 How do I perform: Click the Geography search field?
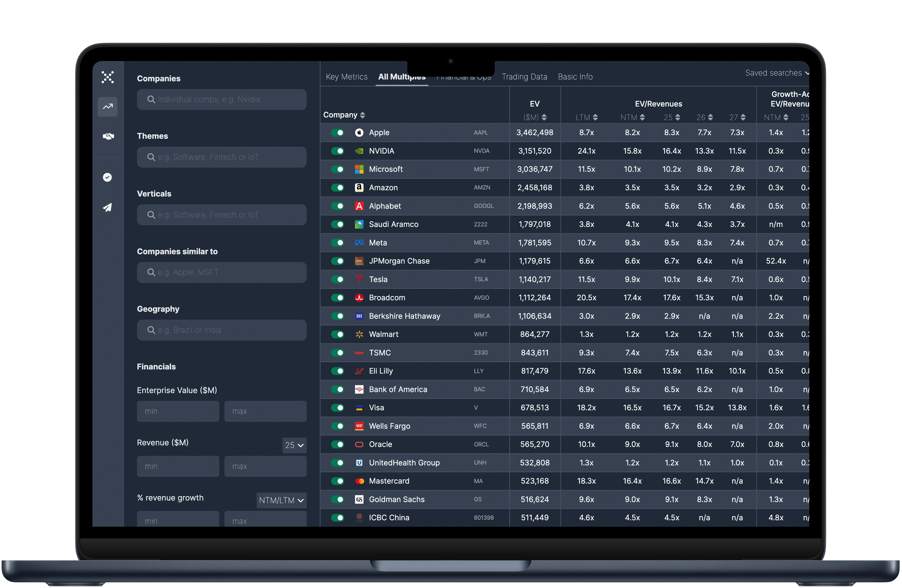point(222,330)
